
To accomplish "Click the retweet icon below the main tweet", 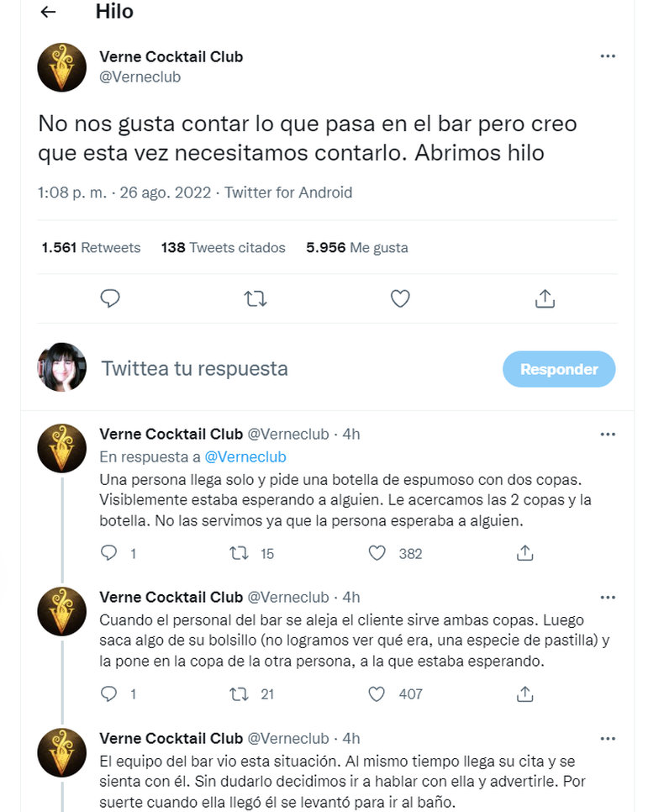I will [255, 298].
